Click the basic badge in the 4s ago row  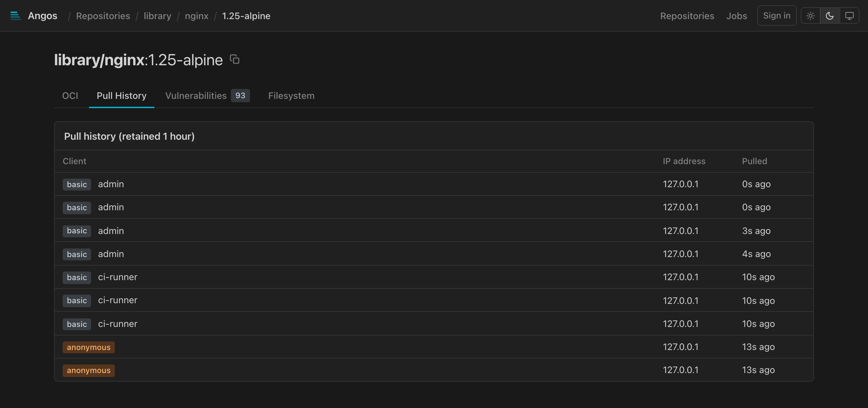[x=77, y=254]
